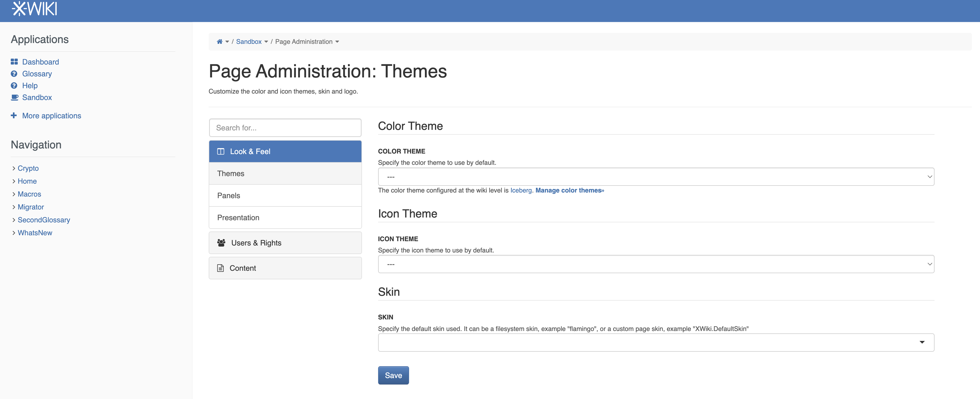This screenshot has width=980, height=399.
Task: Click the Help question mark icon
Action: [x=14, y=85]
